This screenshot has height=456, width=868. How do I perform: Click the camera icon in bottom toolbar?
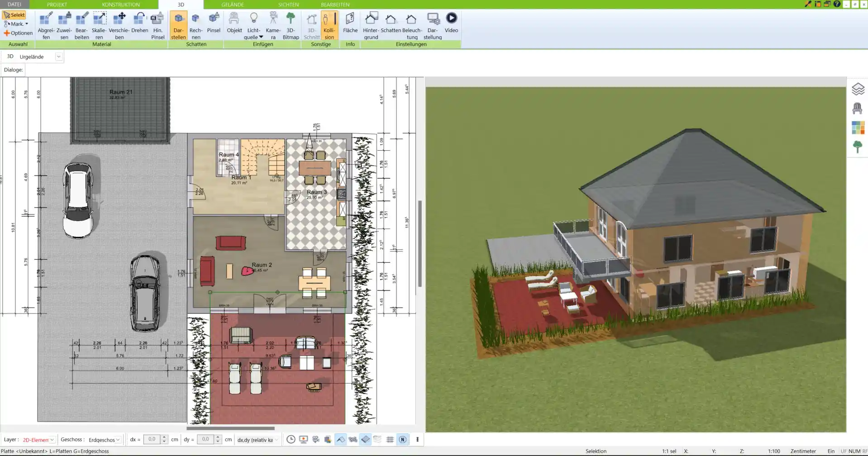click(x=316, y=439)
